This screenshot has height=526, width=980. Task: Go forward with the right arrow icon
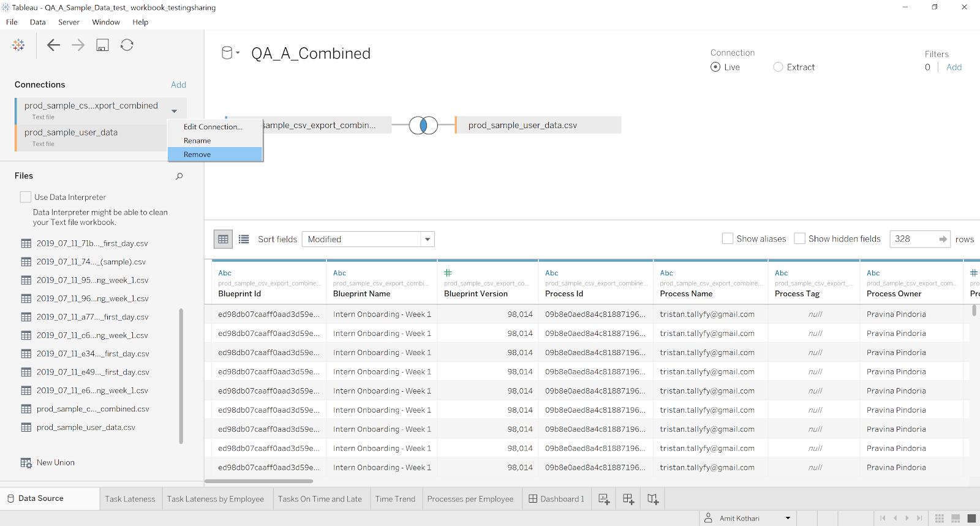[x=78, y=45]
